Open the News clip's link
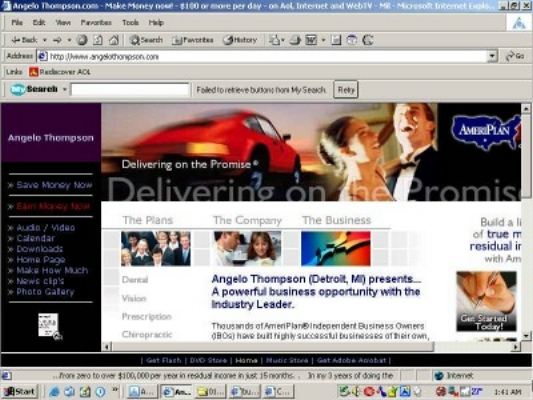 [x=40, y=281]
